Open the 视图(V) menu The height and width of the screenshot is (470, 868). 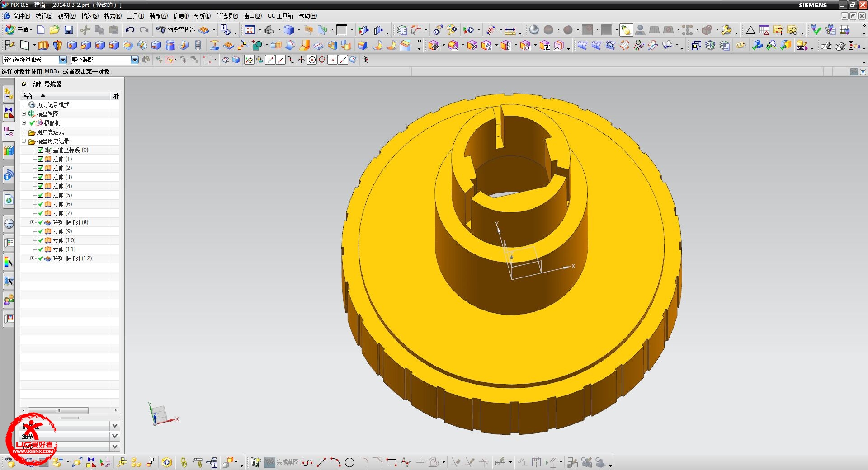pos(67,16)
